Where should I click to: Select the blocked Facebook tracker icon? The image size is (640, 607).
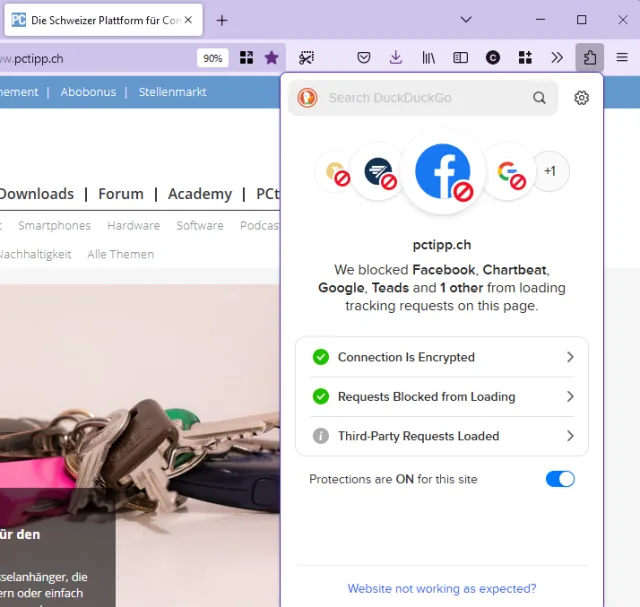click(x=443, y=171)
